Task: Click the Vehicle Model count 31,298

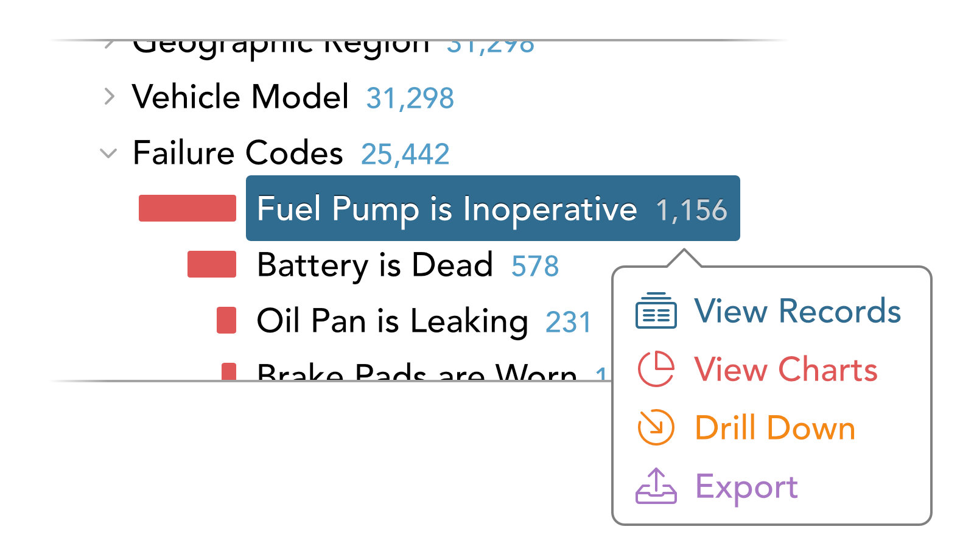Action: (410, 98)
